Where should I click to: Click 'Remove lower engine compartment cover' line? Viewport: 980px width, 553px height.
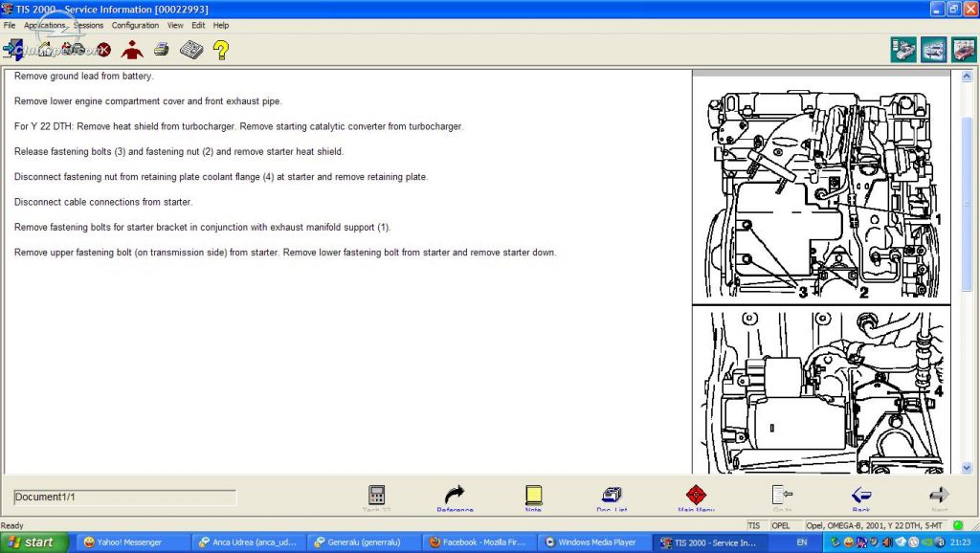(x=148, y=101)
